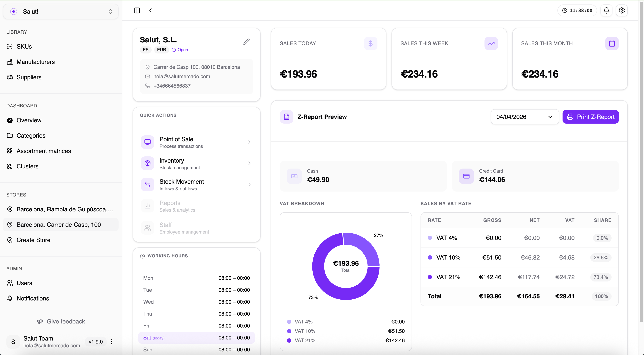This screenshot has width=644, height=355.
Task: Open the notifications bell
Action: [606, 10]
